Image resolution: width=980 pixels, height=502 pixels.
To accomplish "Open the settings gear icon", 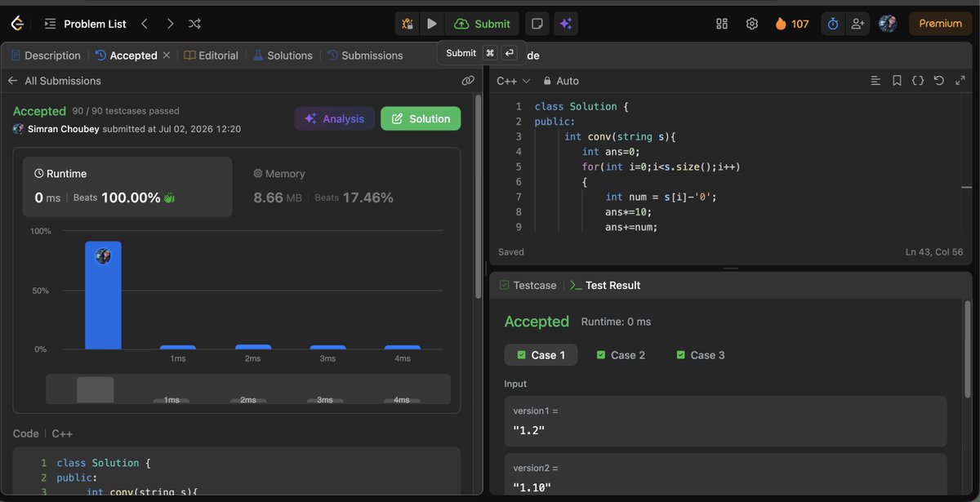I will coord(752,24).
